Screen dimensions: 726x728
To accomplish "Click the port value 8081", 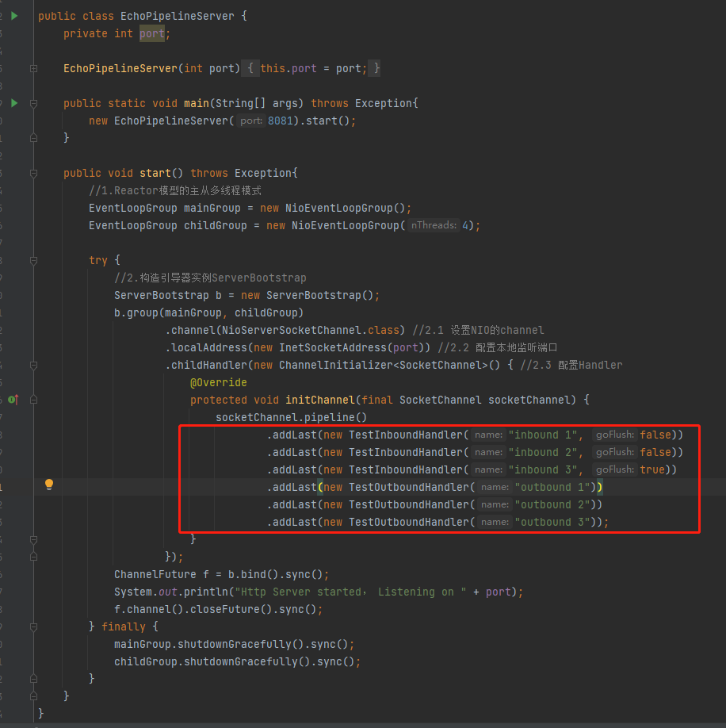I will (281, 121).
